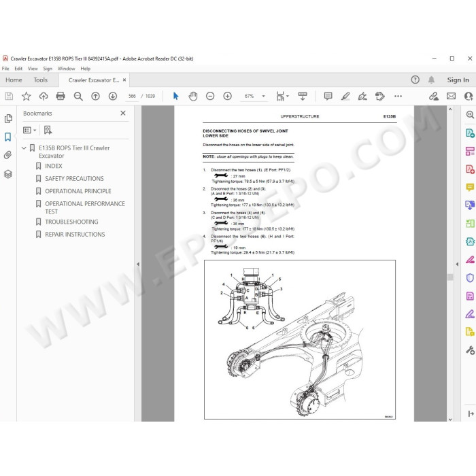Open the File menu

point(5,69)
